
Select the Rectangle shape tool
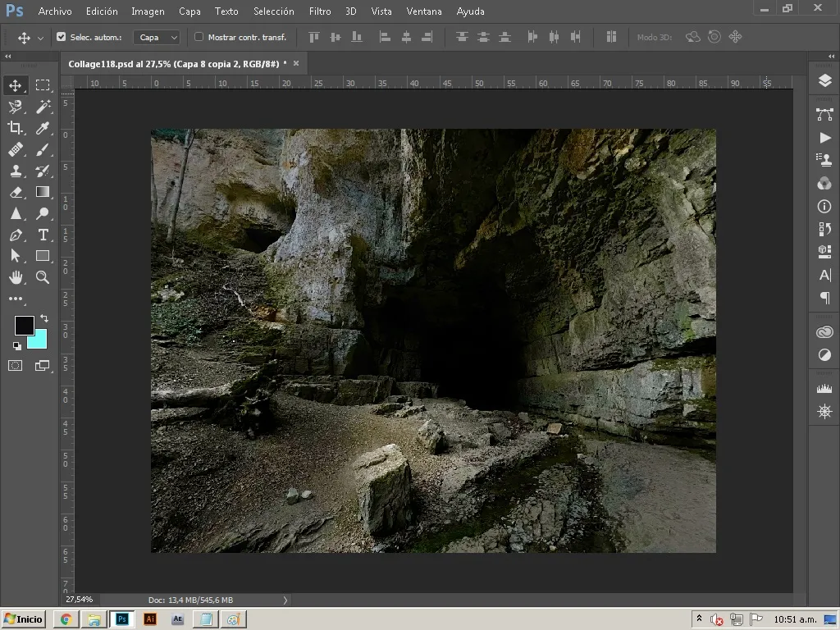coord(43,256)
